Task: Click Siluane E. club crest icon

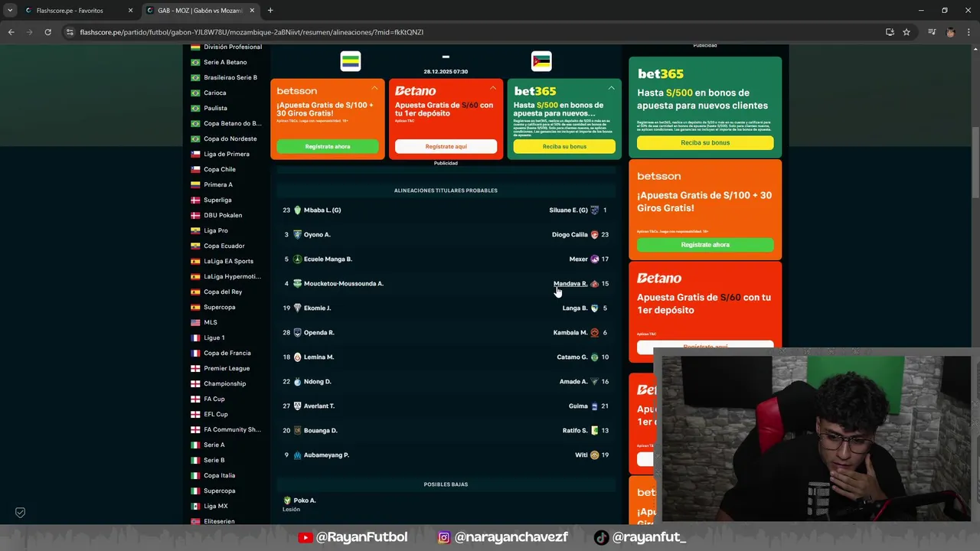Action: [594, 210]
